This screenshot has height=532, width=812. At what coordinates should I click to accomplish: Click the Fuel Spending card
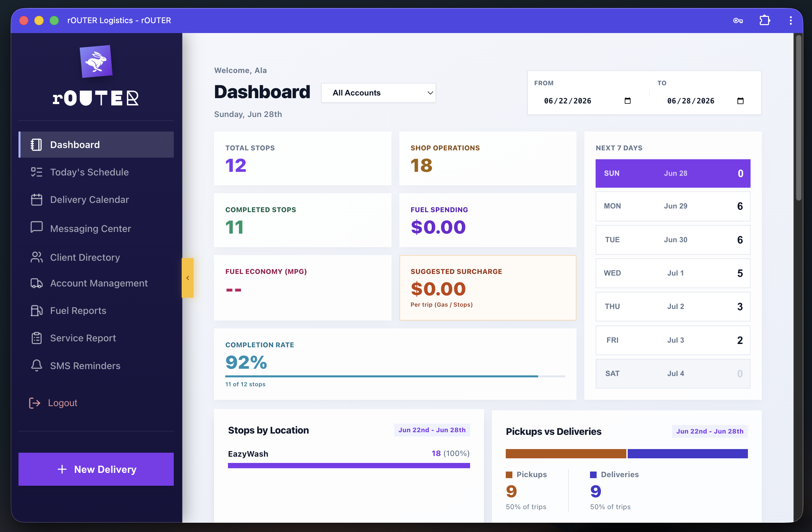[x=488, y=220]
